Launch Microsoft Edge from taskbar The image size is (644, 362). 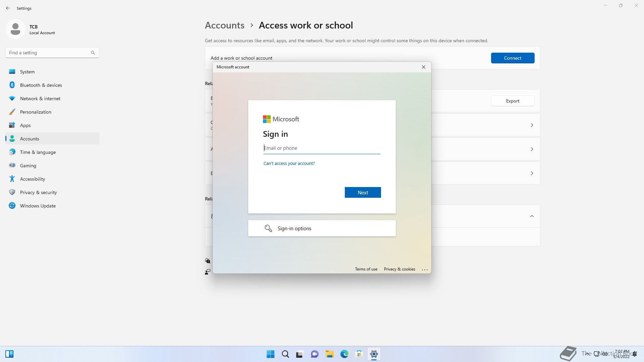[x=344, y=354]
